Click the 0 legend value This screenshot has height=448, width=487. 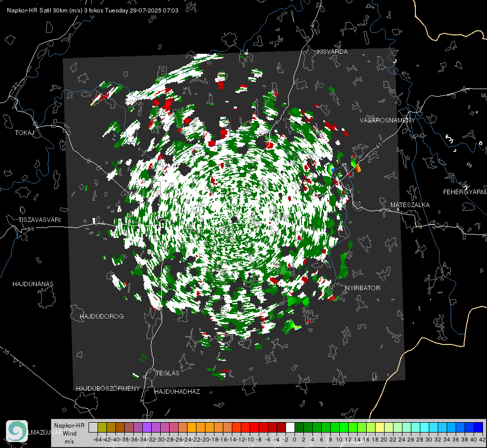point(294,440)
